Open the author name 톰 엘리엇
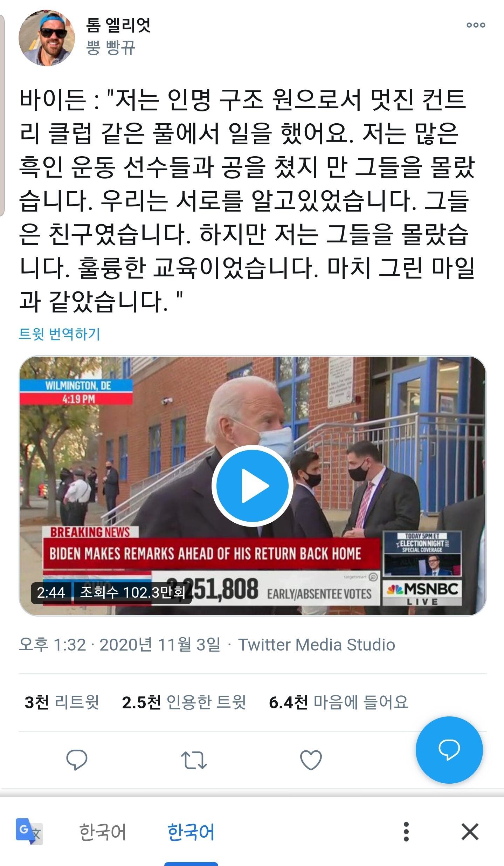 (118, 25)
